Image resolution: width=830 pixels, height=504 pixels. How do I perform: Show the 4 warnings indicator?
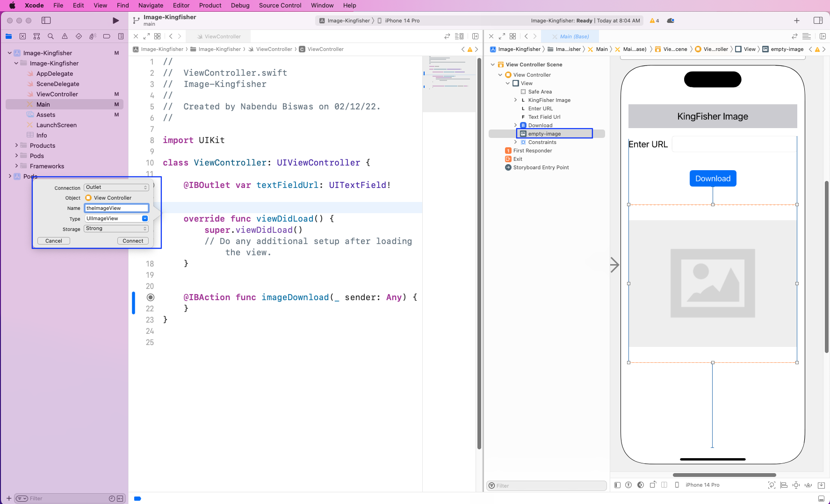(x=654, y=21)
